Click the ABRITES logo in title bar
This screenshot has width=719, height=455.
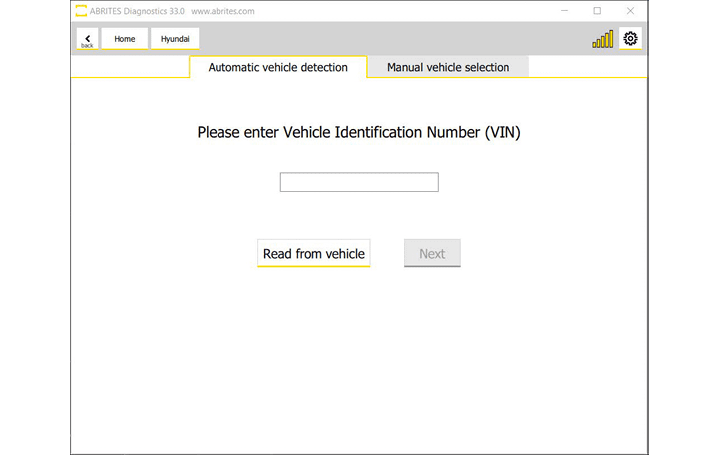click(81, 11)
